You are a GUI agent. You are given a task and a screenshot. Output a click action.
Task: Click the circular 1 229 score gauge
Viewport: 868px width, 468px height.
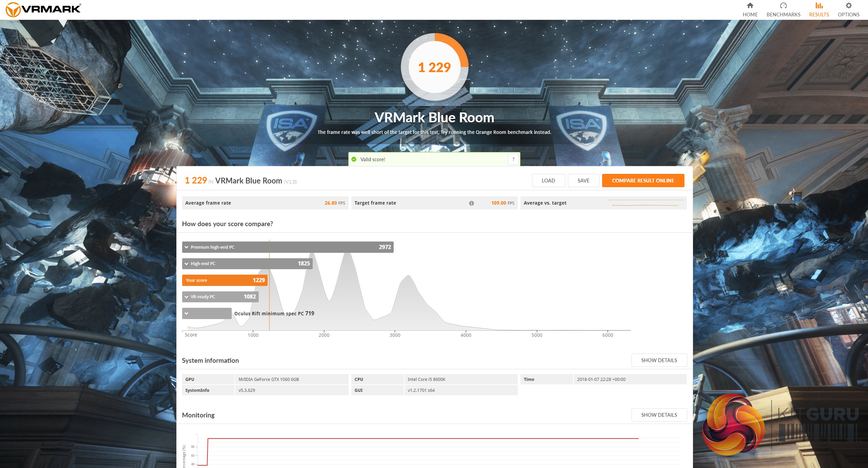(x=434, y=67)
